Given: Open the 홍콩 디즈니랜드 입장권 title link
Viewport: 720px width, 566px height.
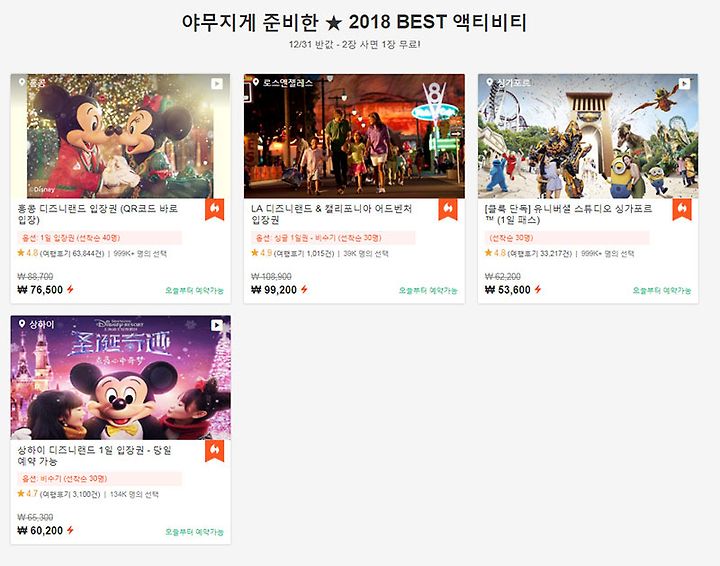Looking at the screenshot, I should (x=98, y=214).
